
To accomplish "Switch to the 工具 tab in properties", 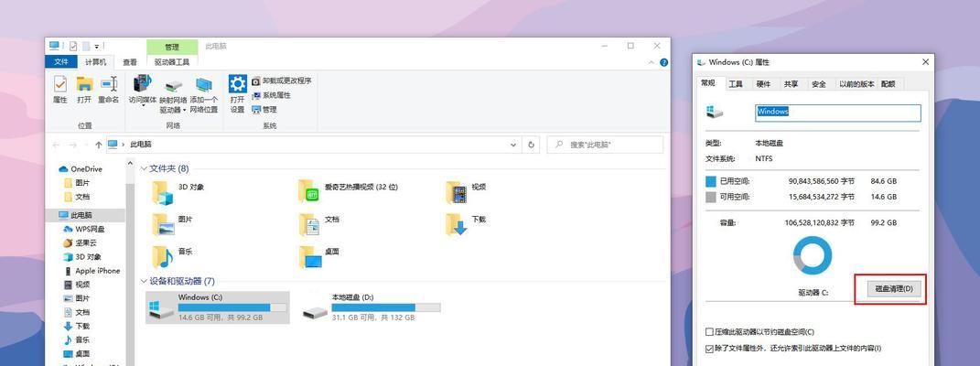I will pyautogui.click(x=736, y=83).
